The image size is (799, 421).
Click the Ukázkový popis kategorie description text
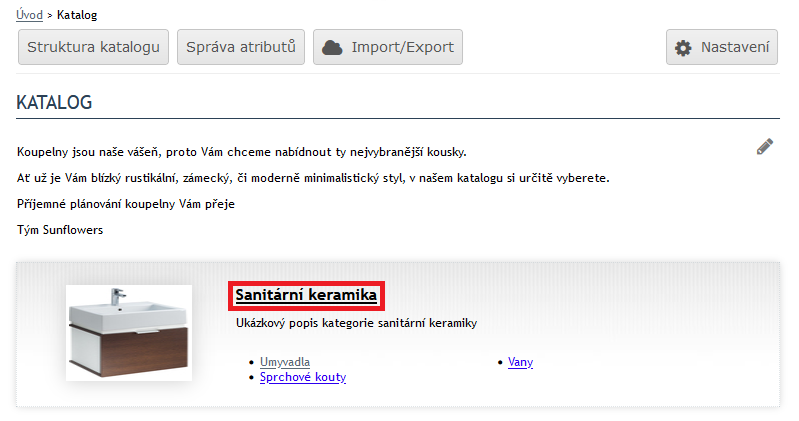(x=356, y=323)
